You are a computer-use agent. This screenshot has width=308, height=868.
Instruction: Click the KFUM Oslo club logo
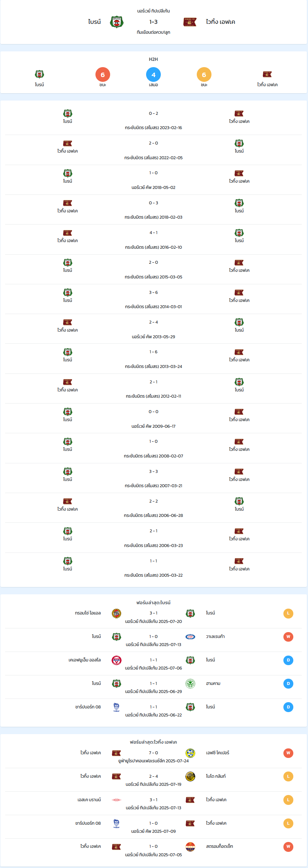(116, 660)
